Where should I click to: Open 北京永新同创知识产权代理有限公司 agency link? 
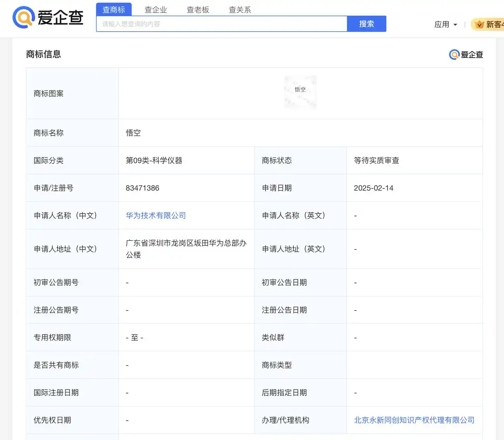(414, 420)
